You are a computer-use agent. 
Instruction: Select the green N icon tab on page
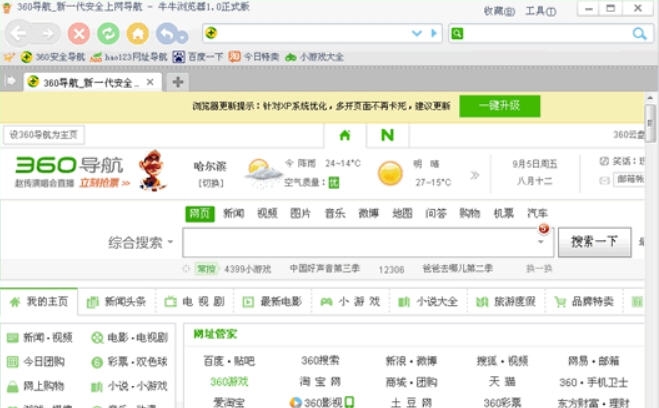coord(387,135)
